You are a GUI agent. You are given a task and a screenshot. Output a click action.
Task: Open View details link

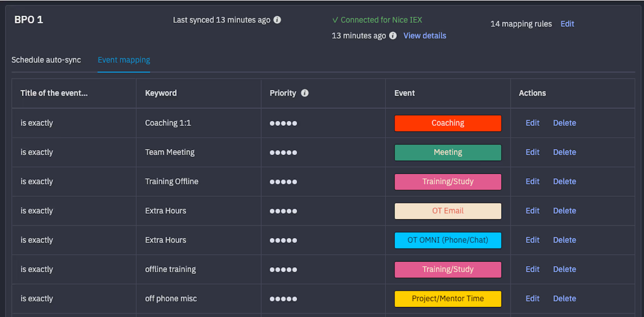(x=425, y=36)
